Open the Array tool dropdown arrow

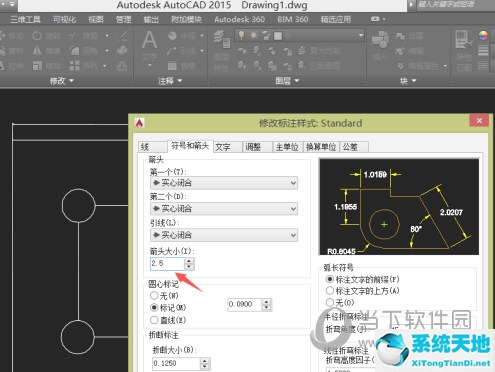pos(105,66)
